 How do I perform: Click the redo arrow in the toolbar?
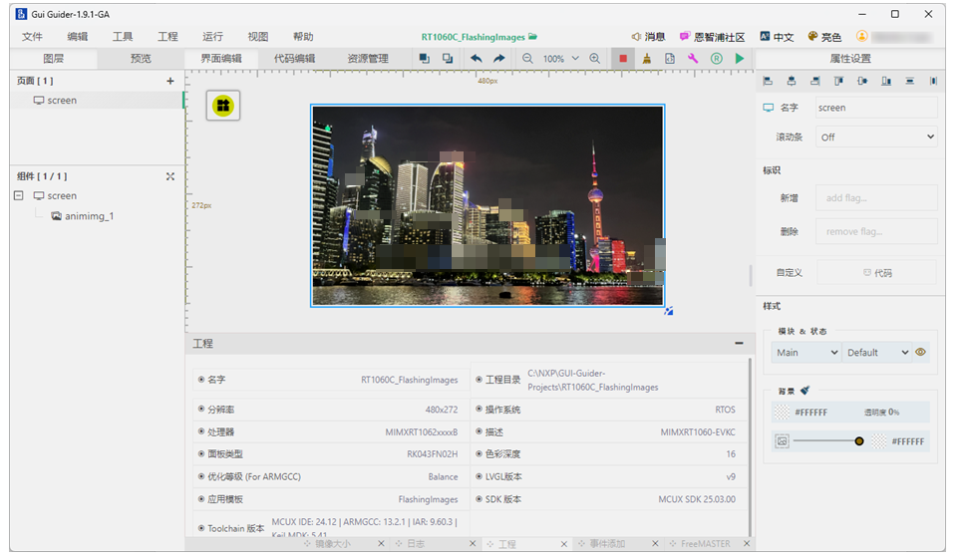click(x=499, y=59)
